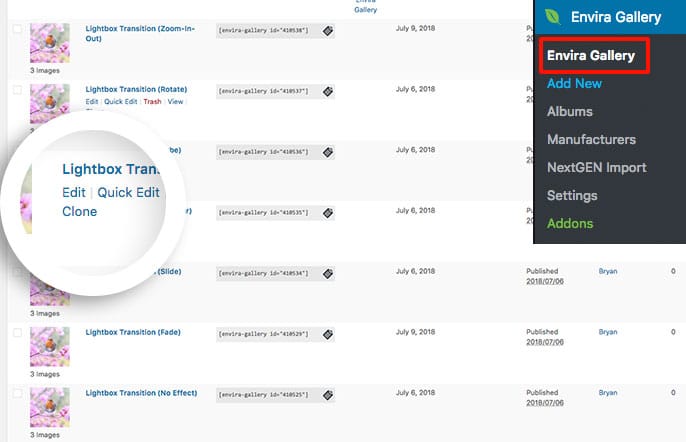Click "3 images" under Zoom-In-Out thumbnail
The height and width of the screenshot is (442, 686).
[45, 70]
